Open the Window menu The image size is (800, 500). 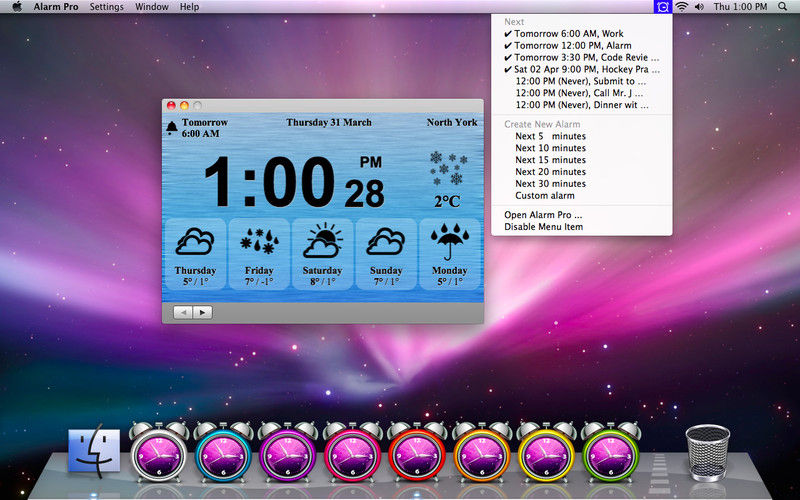[x=152, y=7]
